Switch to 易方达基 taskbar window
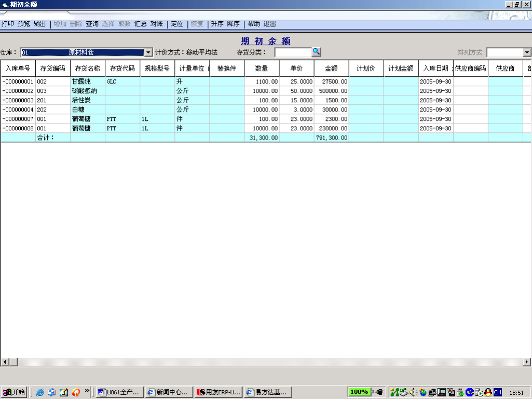The width and height of the screenshot is (532, 399). [268, 392]
